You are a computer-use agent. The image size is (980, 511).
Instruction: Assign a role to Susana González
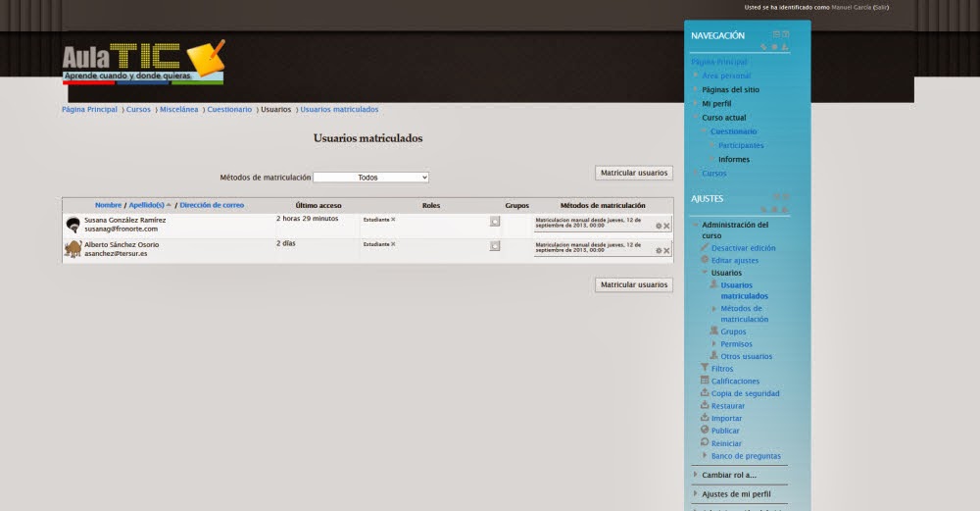pyautogui.click(x=495, y=222)
